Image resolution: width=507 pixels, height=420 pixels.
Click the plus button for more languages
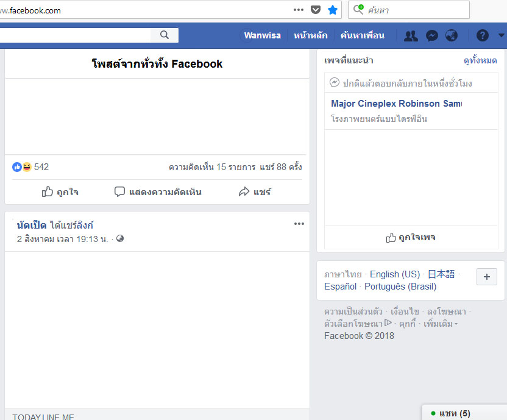[487, 277]
